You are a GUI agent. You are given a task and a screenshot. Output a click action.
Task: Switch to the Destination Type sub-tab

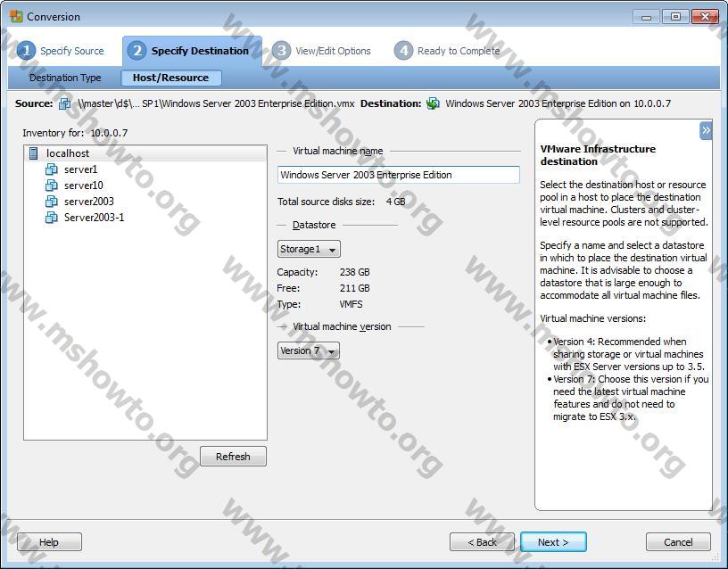tap(65, 78)
